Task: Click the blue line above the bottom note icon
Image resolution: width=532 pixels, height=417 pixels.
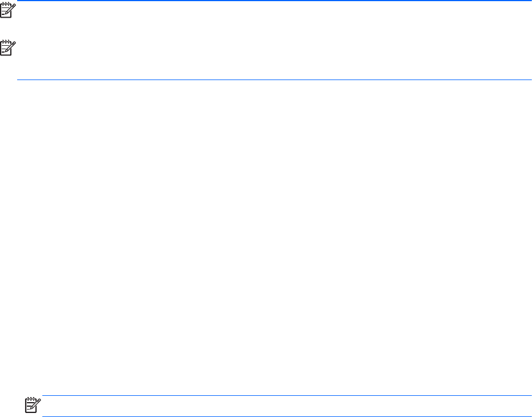Action: click(x=286, y=396)
